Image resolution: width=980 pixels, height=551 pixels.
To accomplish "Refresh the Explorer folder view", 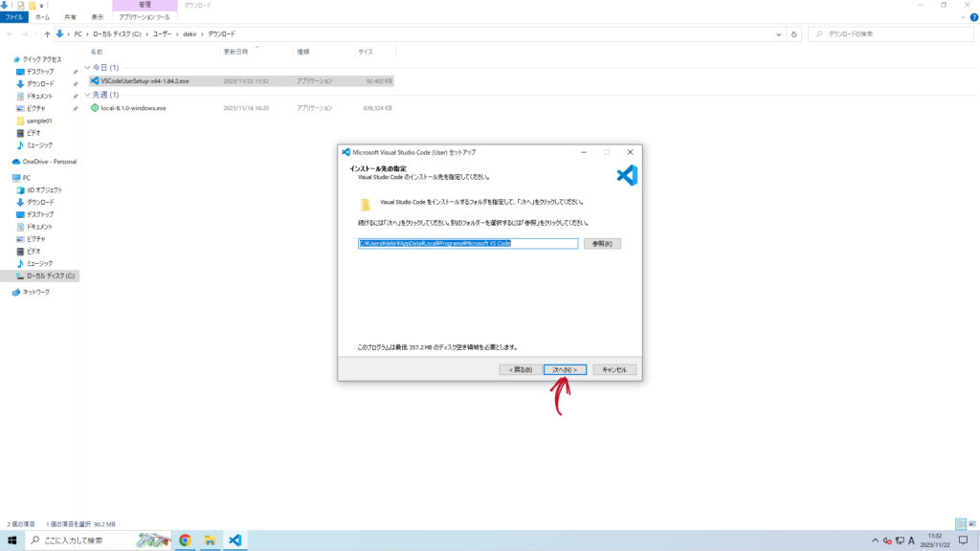I will [x=793, y=34].
